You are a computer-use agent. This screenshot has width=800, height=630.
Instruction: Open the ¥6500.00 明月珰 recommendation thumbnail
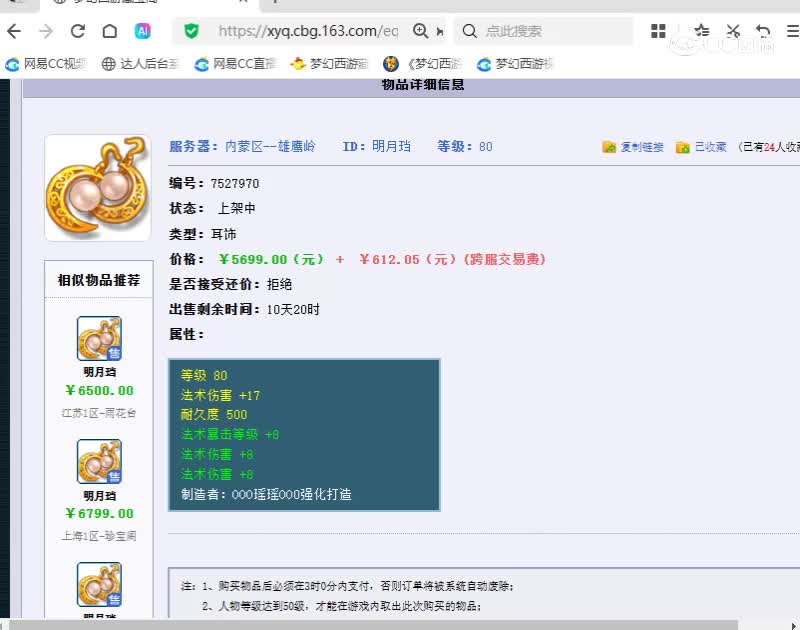(x=99, y=338)
